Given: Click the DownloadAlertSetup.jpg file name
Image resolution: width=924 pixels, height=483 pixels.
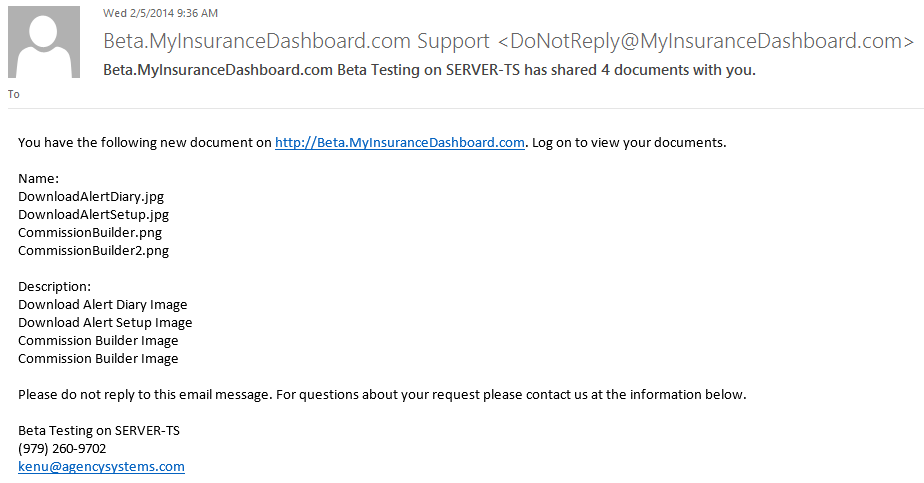Looking at the screenshot, I should pos(93,214).
